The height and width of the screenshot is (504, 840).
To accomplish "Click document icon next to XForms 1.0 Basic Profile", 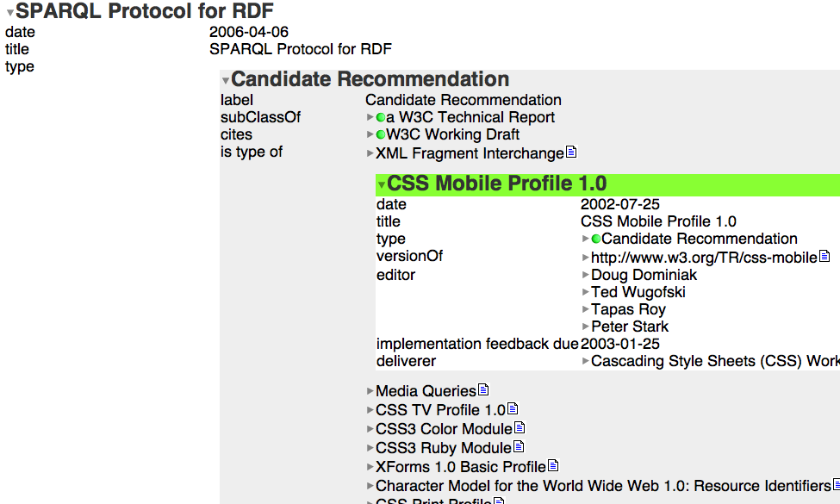I will point(553,466).
